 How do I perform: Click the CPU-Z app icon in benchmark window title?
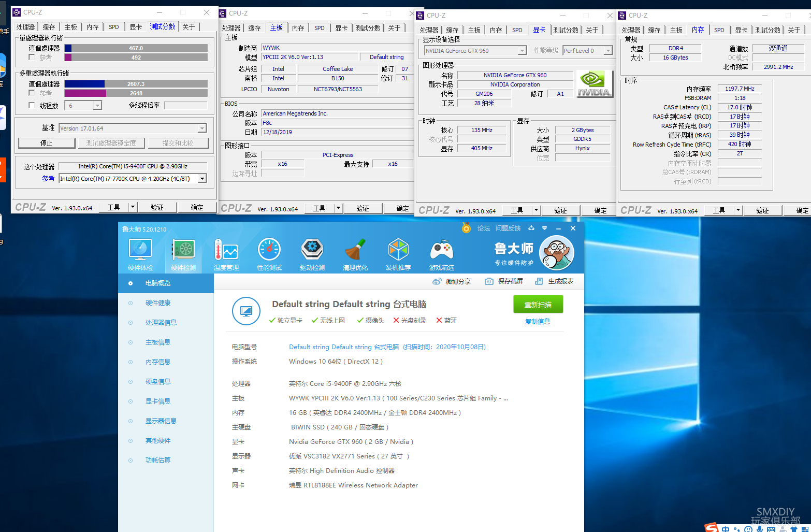[17, 12]
